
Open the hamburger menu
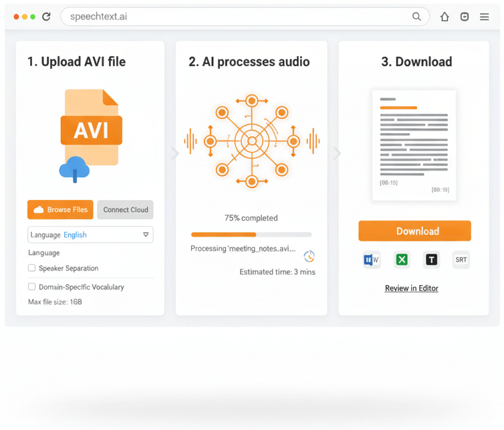click(x=485, y=17)
